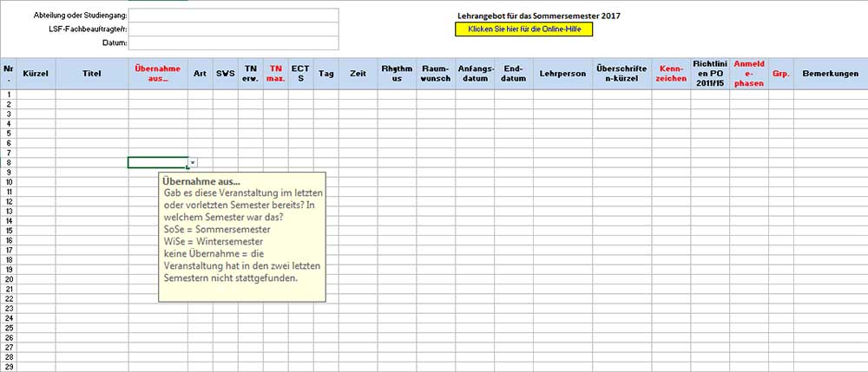868x372 pixels.
Task: Click the red Kennzeichen column header
Action: [672, 73]
